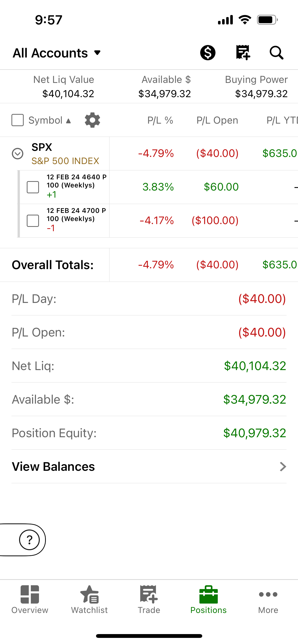Viewport: 298px width, 644px height.
Task: Tick the 4700 P option checkbox
Action: 33,221
